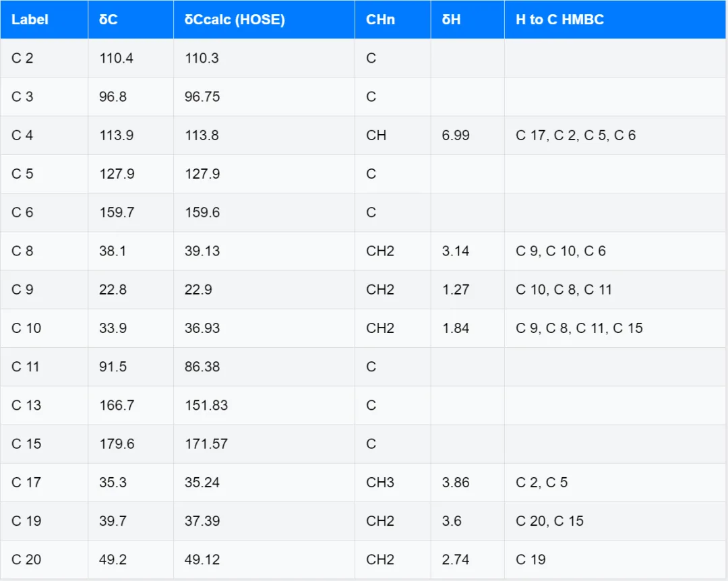Select the δH value 2.74

456,559
